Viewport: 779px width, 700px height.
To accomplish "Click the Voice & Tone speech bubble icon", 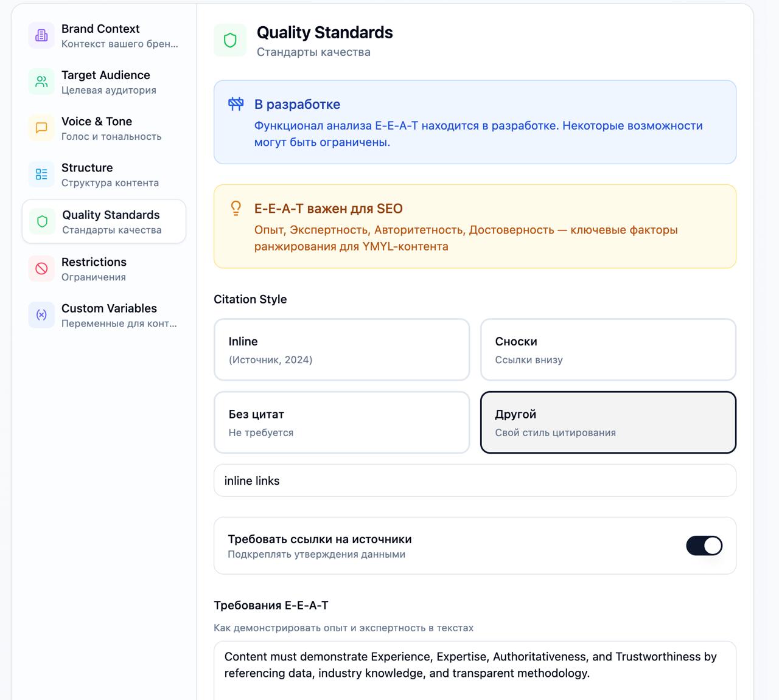I will point(41,128).
